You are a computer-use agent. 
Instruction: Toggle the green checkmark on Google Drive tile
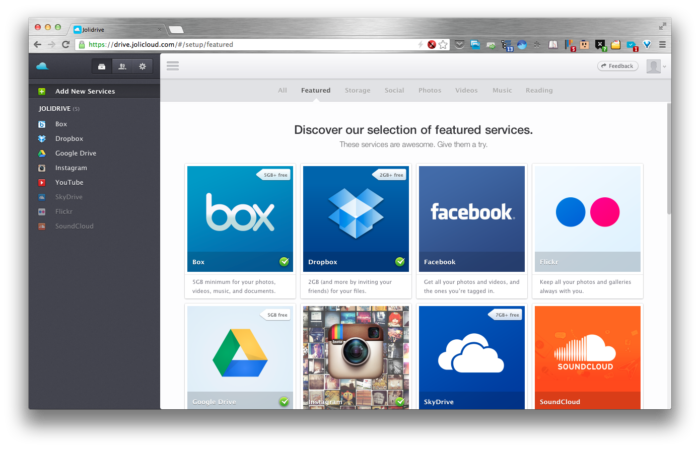coord(285,401)
